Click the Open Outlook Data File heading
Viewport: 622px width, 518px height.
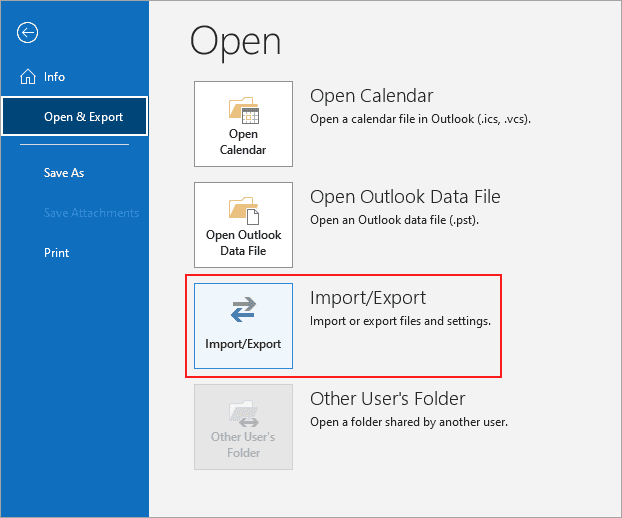(x=405, y=197)
